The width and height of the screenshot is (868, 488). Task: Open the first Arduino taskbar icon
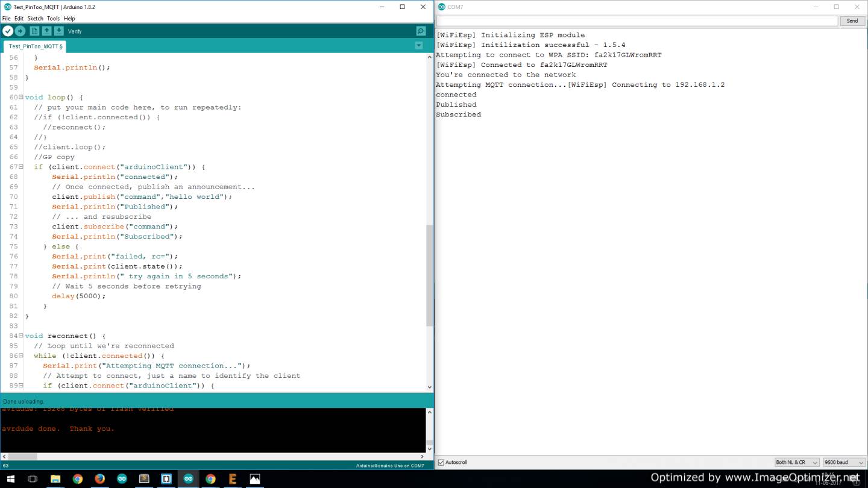(122, 479)
